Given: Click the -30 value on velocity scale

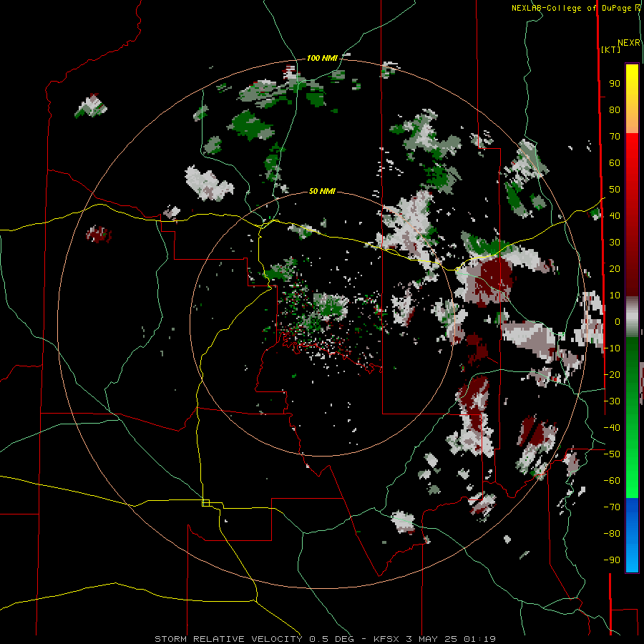Looking at the screenshot, I should 612,401.
